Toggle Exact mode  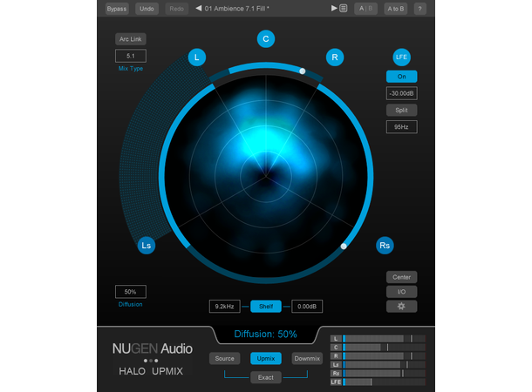(x=266, y=377)
